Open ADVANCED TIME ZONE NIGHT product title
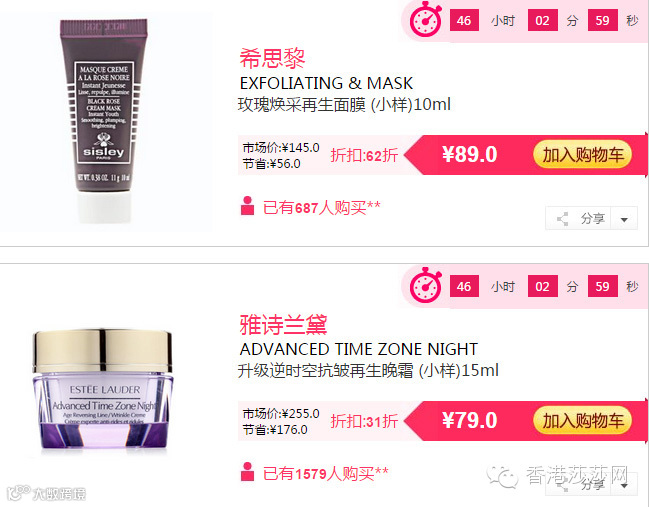Viewport: 649px width, 507px height. tap(359, 349)
